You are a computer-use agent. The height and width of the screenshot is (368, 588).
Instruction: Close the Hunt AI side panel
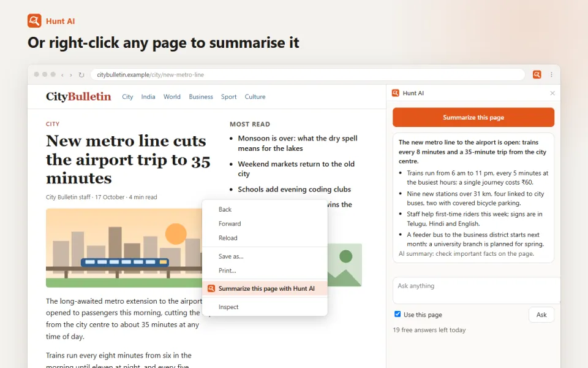point(552,93)
